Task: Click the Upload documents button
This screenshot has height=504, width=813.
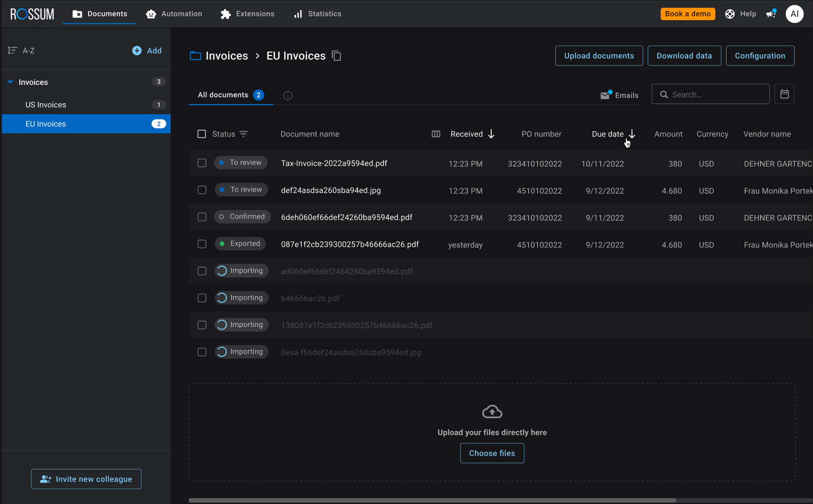Action: coord(599,55)
